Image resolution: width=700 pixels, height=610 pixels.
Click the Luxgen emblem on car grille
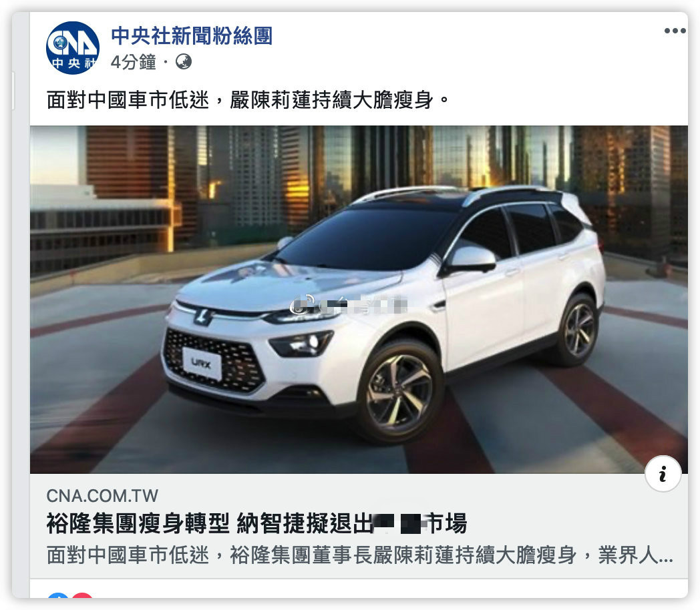click(x=202, y=316)
